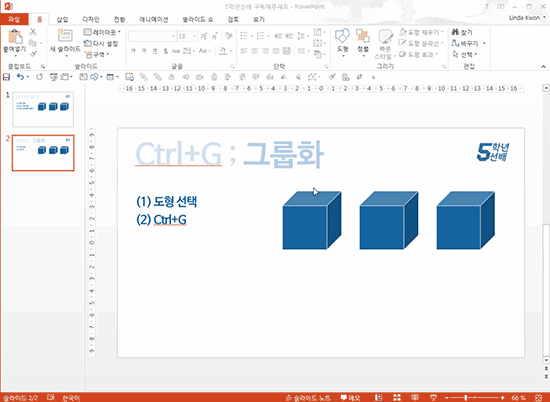
Task: Switch to the Design (디자인) tab
Action: pyautogui.click(x=91, y=19)
